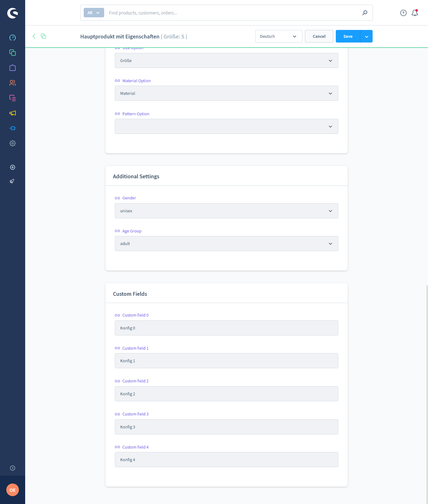The width and height of the screenshot is (428, 504).
Task: Click the Pattern Option label
Action: coord(136,114)
